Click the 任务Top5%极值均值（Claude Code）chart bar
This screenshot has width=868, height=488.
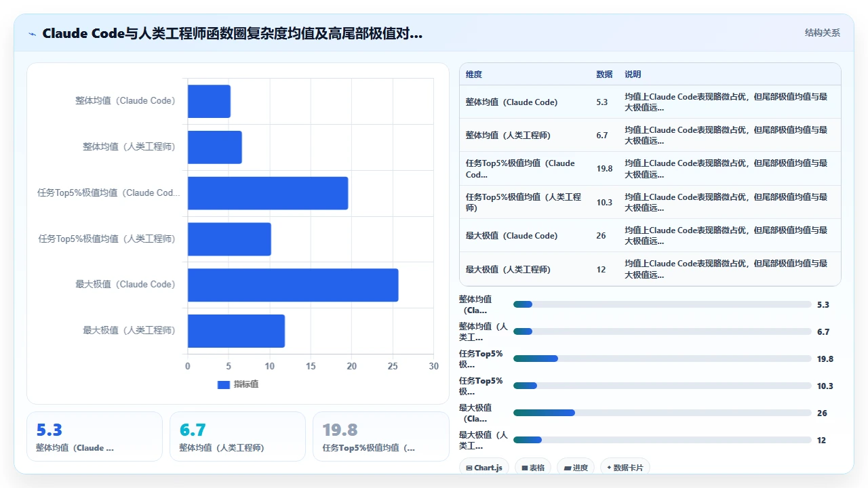[x=268, y=193]
